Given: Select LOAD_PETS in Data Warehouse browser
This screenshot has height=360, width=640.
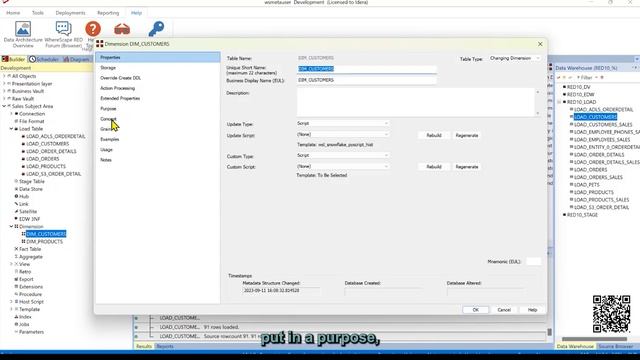Looking at the screenshot, I should pyautogui.click(x=587, y=185).
